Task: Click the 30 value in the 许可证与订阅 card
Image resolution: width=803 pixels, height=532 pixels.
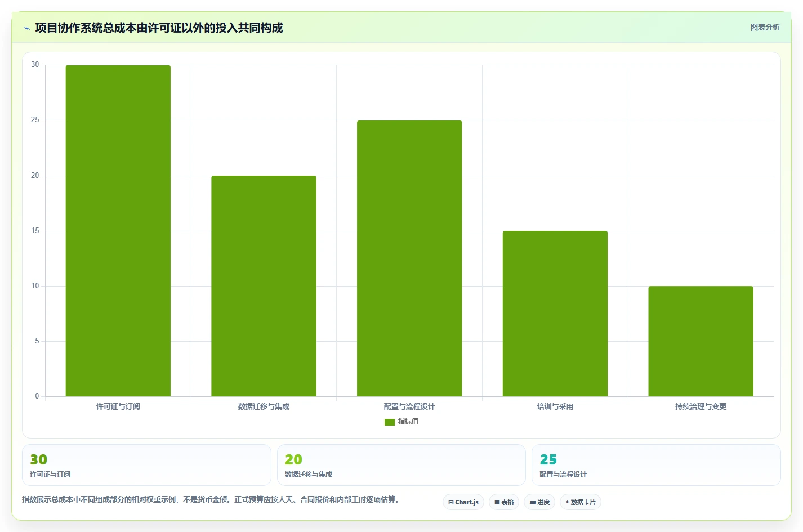Action: 39,459
